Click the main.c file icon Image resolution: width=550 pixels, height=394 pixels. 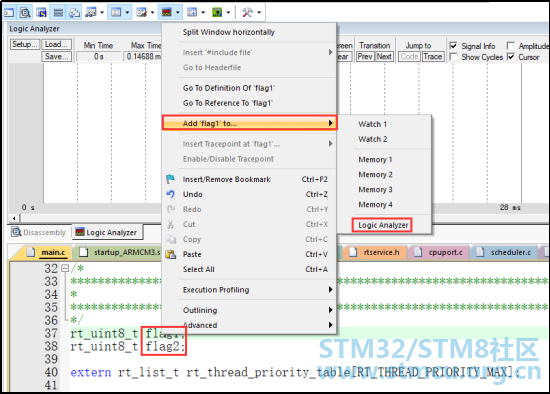pyautogui.click(x=31, y=252)
